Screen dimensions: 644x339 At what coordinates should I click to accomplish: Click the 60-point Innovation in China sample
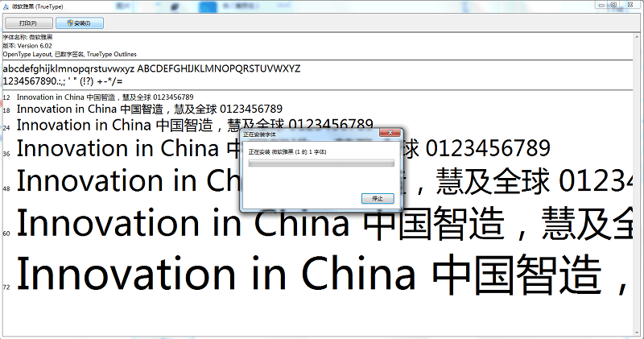click(x=324, y=223)
